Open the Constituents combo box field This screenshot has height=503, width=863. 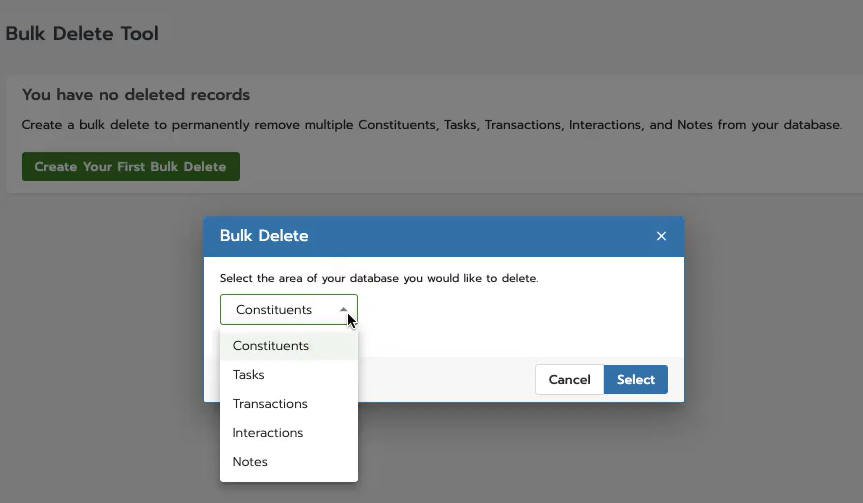[x=288, y=309]
